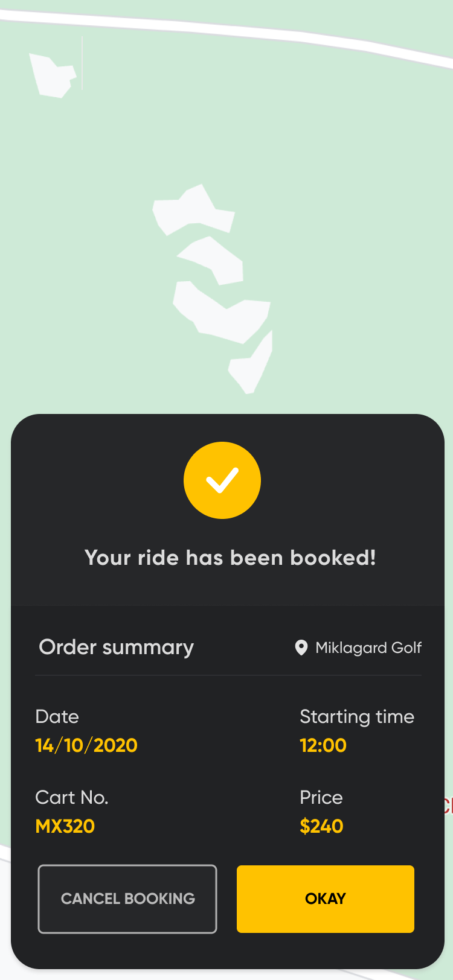Click the Date label

tap(57, 716)
